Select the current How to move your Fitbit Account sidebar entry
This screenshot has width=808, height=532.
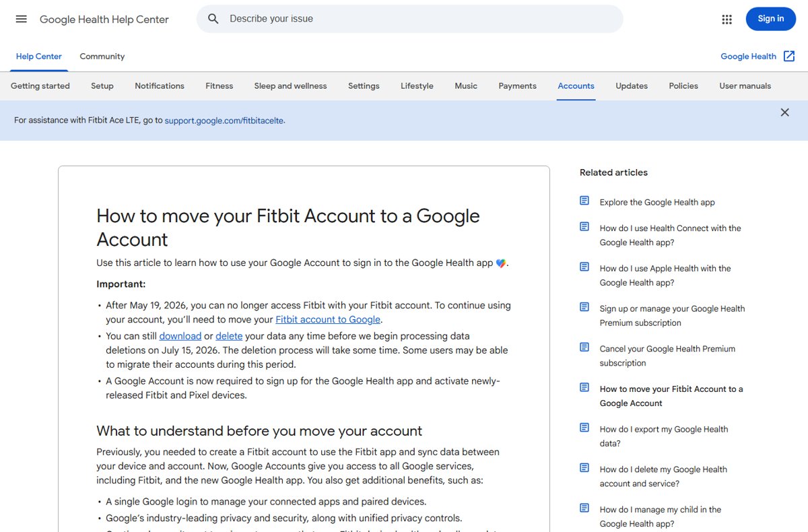coord(671,396)
